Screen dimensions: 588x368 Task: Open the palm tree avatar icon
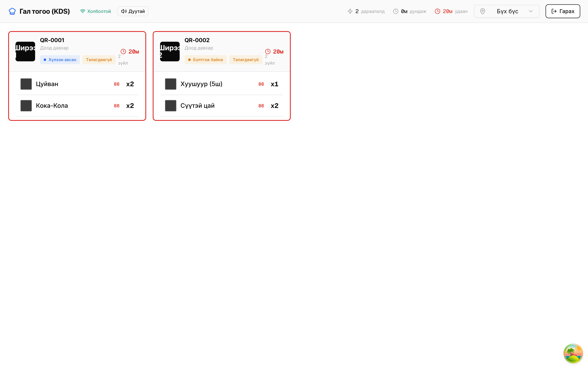(573, 353)
